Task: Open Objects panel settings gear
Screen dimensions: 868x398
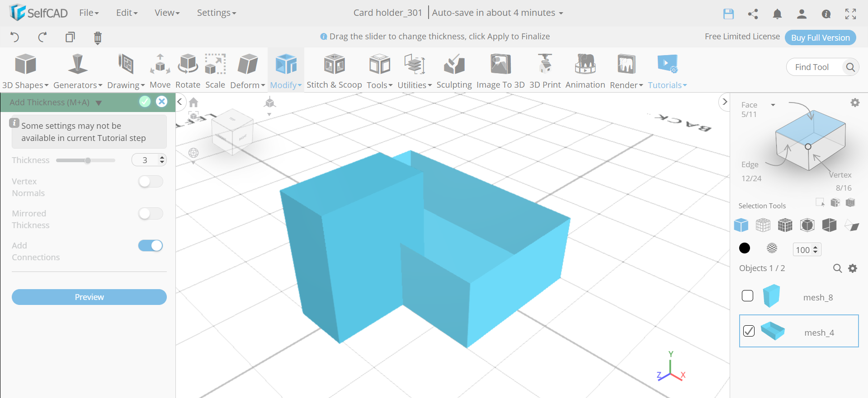Action: 853,268
